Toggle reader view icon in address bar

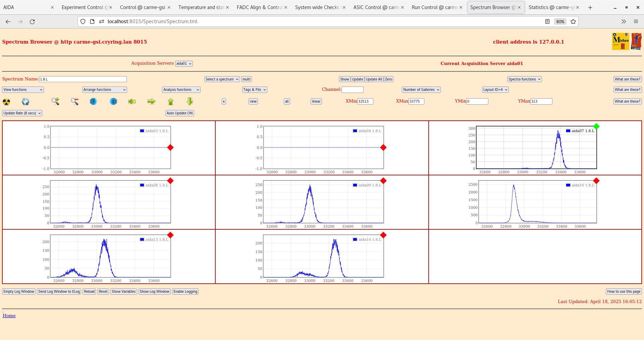(x=547, y=21)
